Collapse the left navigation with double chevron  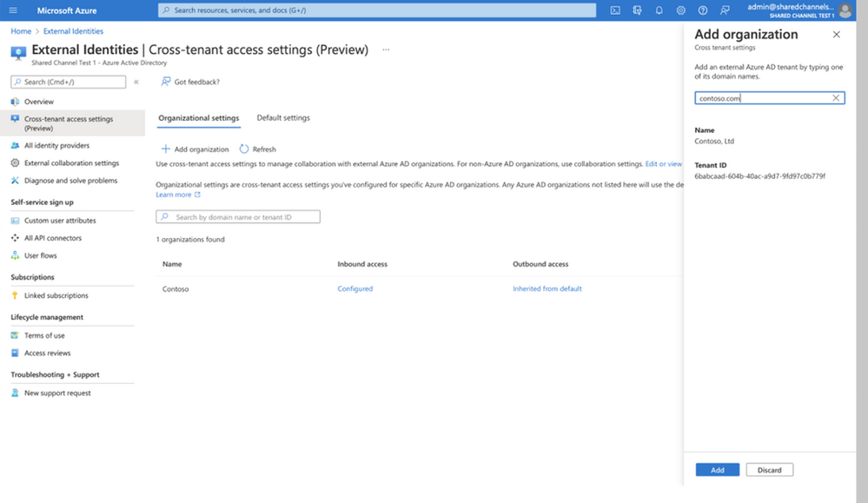coord(136,82)
